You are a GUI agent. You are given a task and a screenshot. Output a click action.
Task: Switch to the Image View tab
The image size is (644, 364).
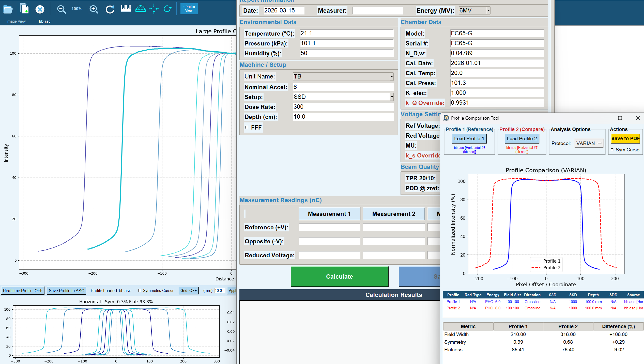coord(16,21)
